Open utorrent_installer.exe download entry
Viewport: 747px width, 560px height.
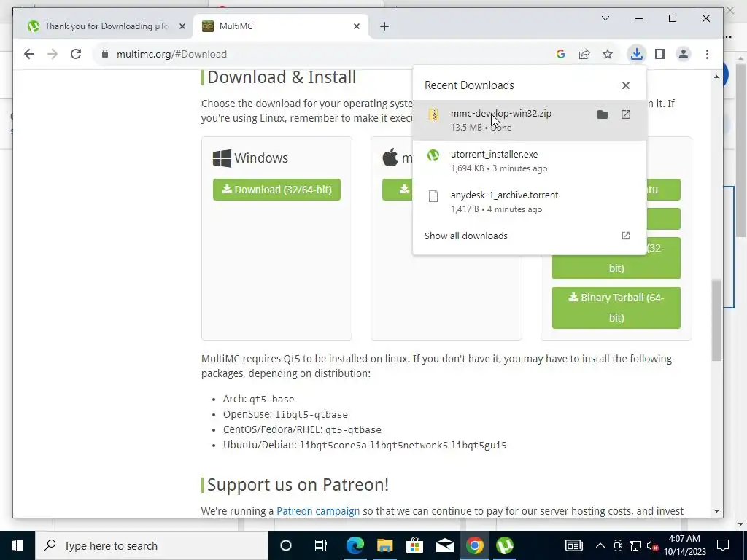[530, 161]
